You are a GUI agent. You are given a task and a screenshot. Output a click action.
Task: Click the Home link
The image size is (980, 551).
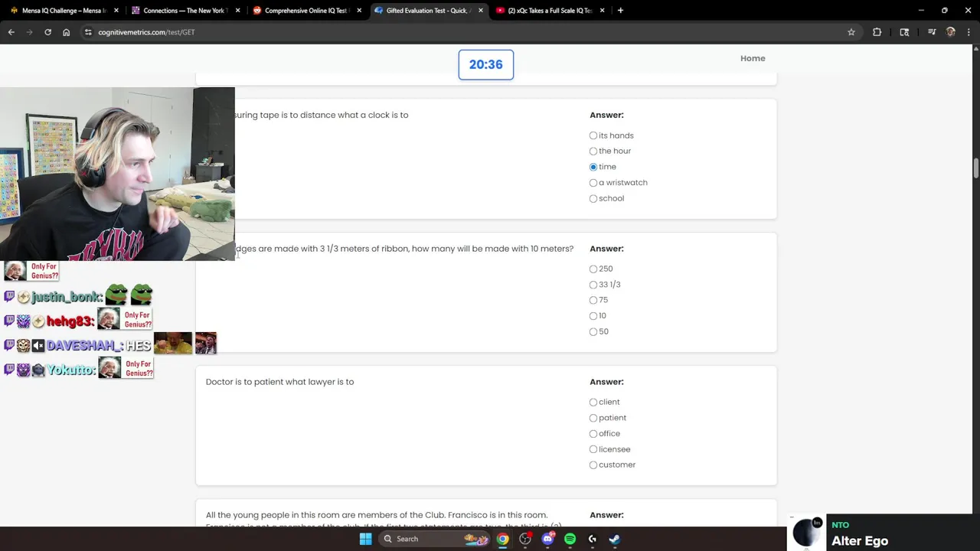[x=753, y=58]
